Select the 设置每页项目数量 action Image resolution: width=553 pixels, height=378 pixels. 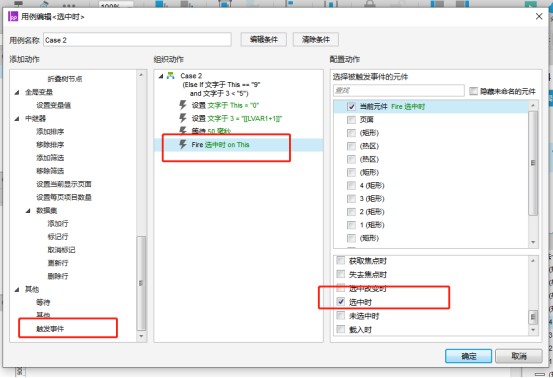(64, 197)
